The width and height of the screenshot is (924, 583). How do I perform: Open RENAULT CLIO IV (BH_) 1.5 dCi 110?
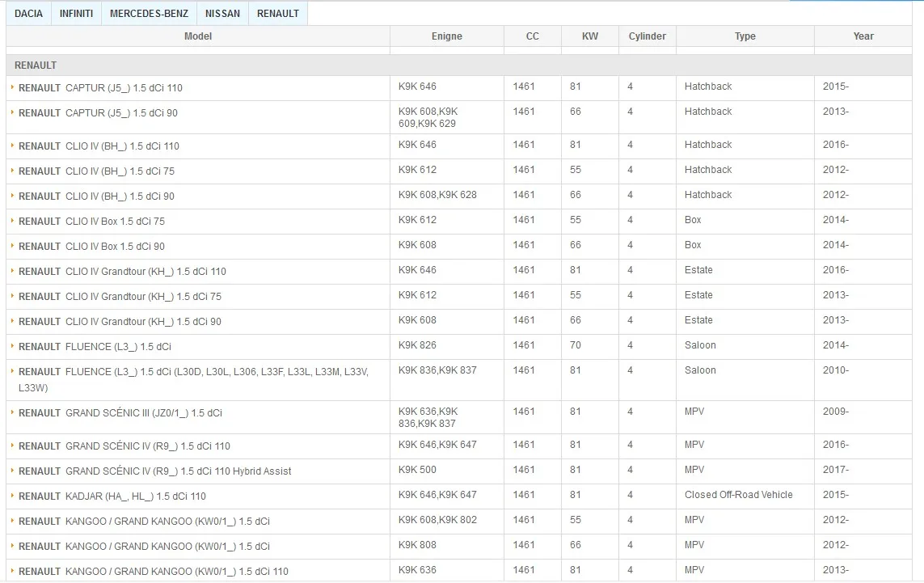coord(99,146)
